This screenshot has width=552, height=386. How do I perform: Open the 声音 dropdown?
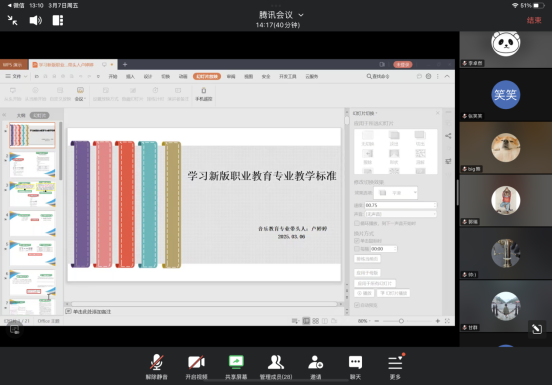coord(401,214)
